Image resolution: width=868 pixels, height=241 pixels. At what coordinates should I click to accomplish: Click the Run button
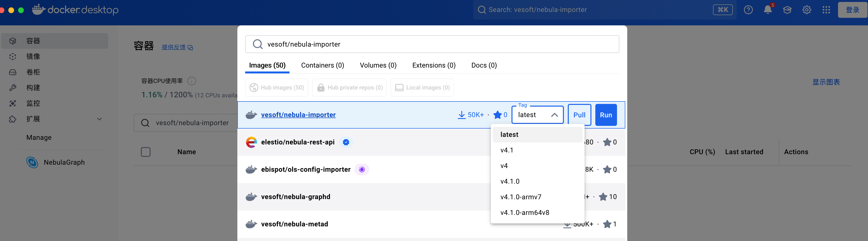[606, 115]
